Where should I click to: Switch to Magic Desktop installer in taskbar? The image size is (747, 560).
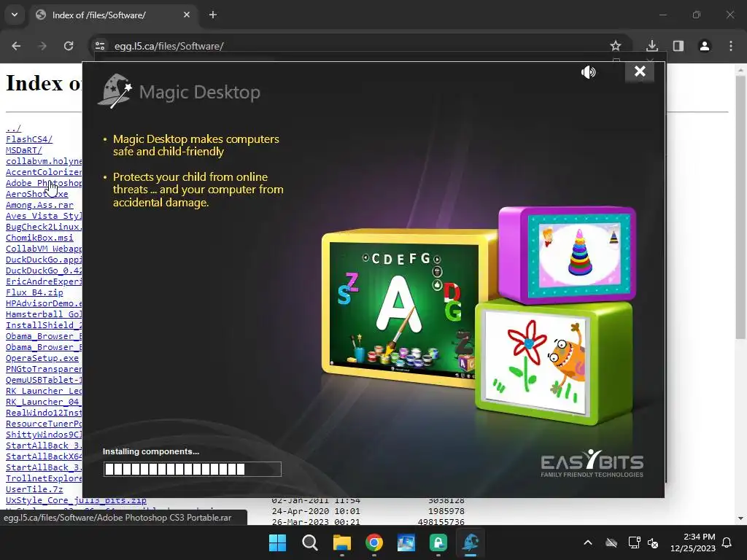pos(471,542)
